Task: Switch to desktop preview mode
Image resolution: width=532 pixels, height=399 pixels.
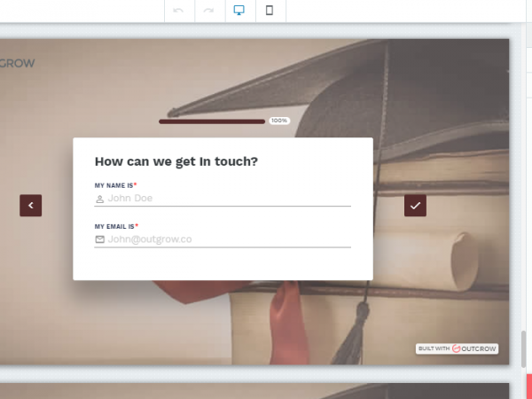Action: [239, 11]
